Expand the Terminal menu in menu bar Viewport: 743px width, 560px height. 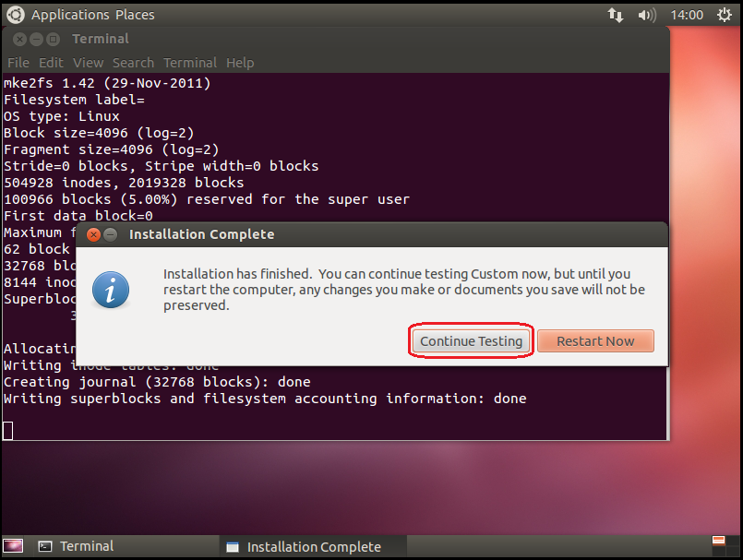point(189,63)
